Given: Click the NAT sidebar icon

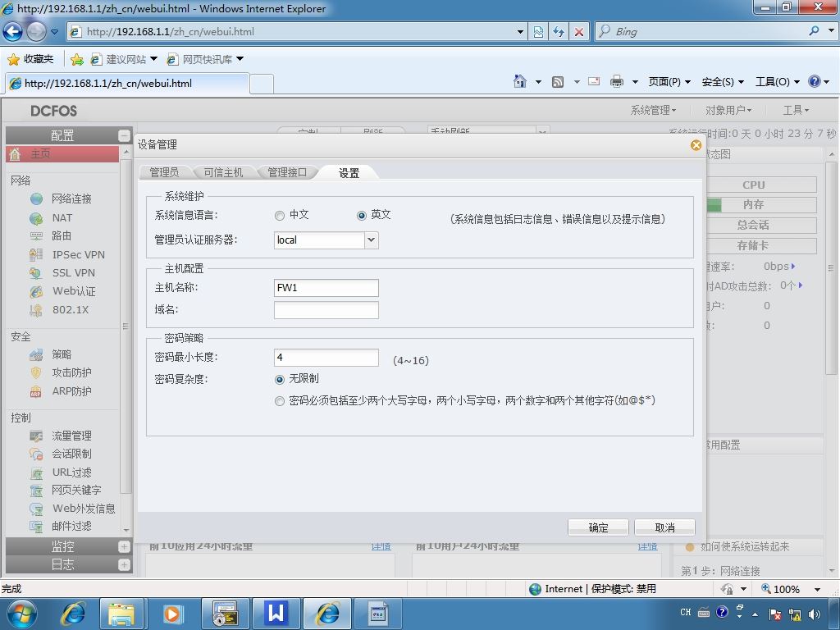Looking at the screenshot, I should click(x=36, y=218).
